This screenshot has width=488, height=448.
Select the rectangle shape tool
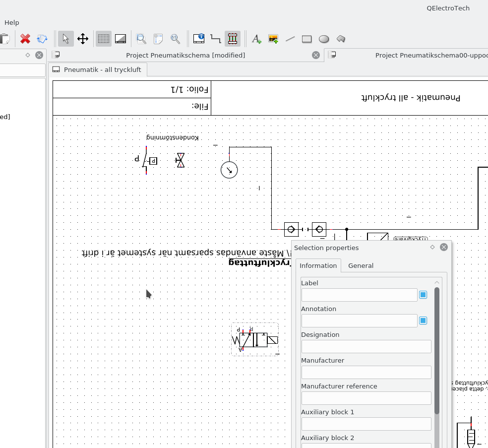(x=307, y=39)
